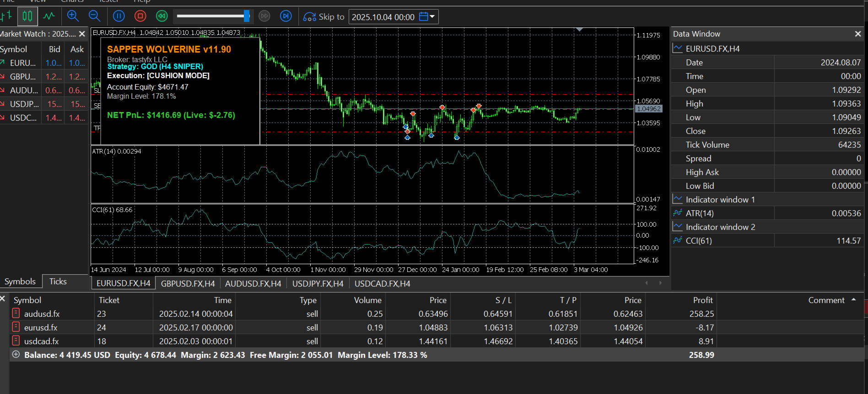
Task: Switch chart to line chart view
Action: click(49, 16)
